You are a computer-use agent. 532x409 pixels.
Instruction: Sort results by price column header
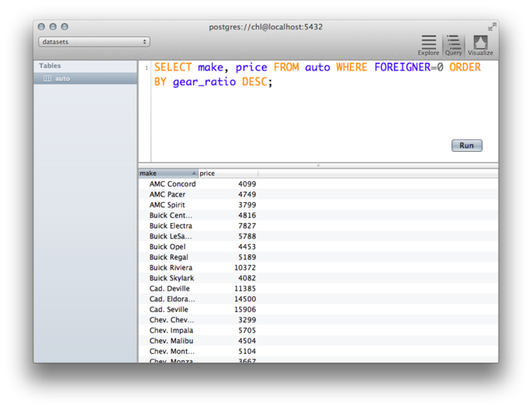(227, 174)
